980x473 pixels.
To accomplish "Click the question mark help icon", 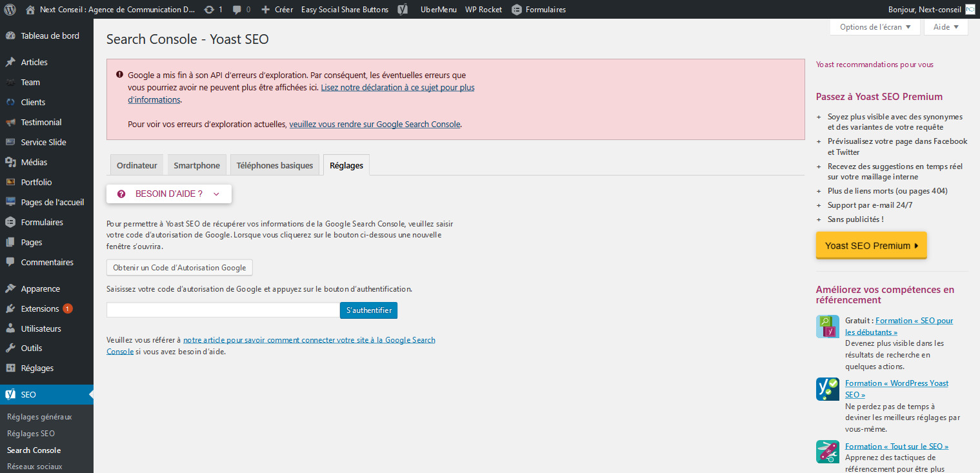I will (x=121, y=194).
